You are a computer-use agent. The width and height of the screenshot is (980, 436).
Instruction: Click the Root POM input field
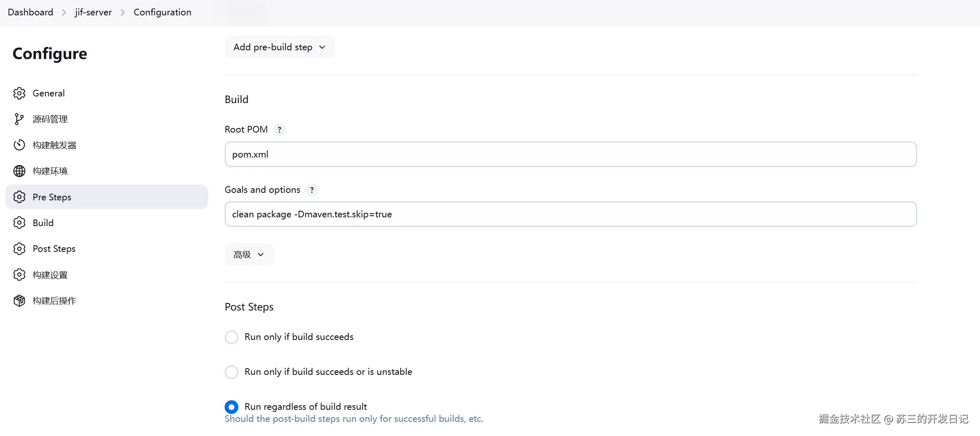click(x=570, y=154)
